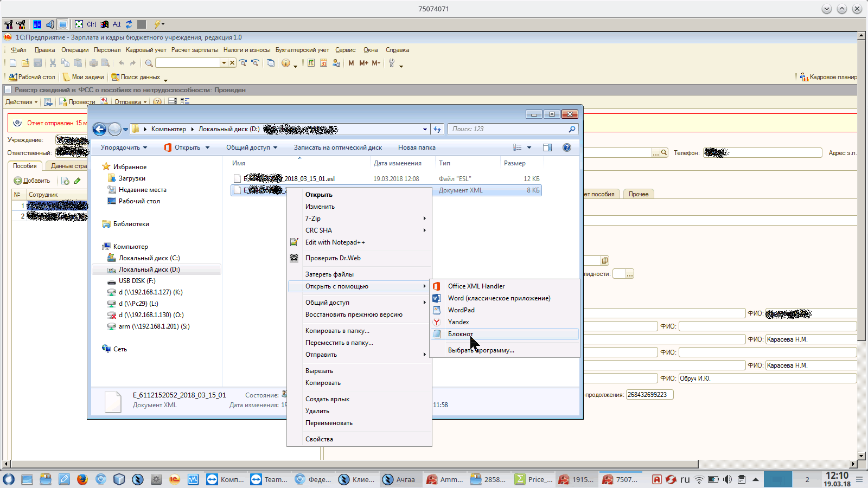Image resolution: width=868 pixels, height=488 pixels.
Task: Switch to the Прочее tab
Action: pos(639,194)
